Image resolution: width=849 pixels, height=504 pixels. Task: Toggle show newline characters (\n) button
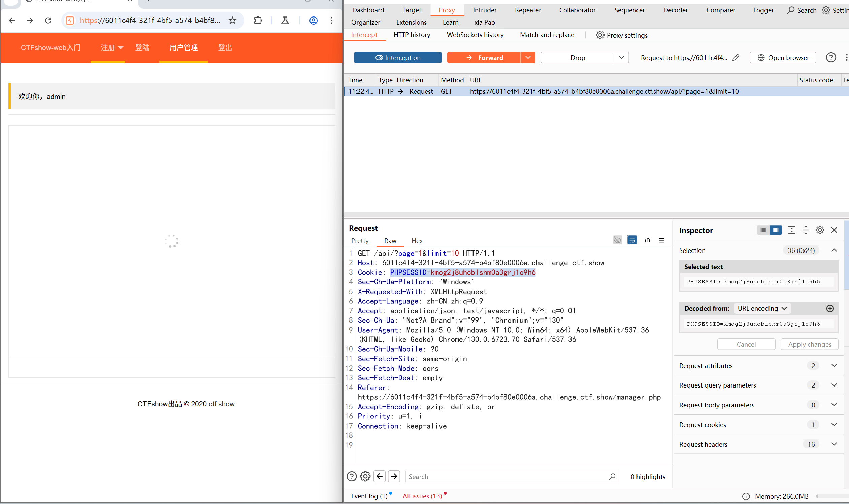pos(647,240)
